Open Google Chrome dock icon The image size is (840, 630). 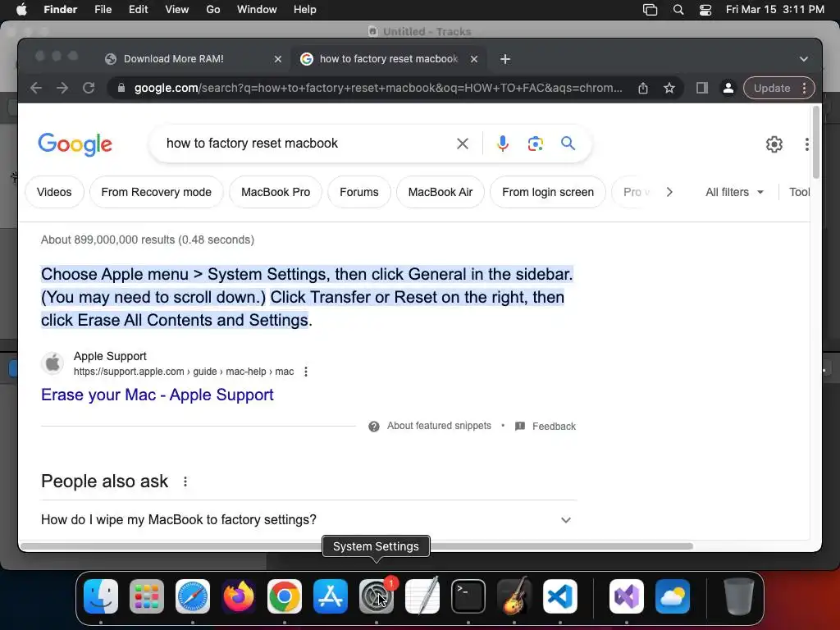tap(285, 596)
